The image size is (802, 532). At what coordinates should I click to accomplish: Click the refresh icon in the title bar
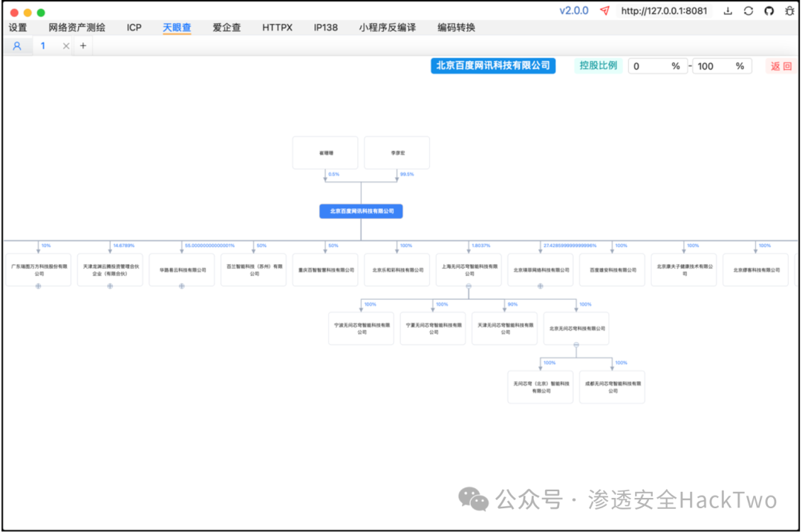pos(749,10)
